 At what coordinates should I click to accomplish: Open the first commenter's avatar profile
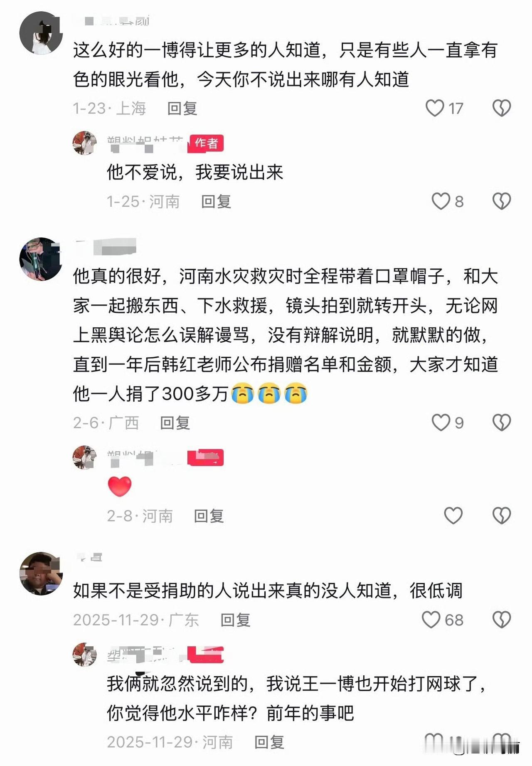coord(41,33)
